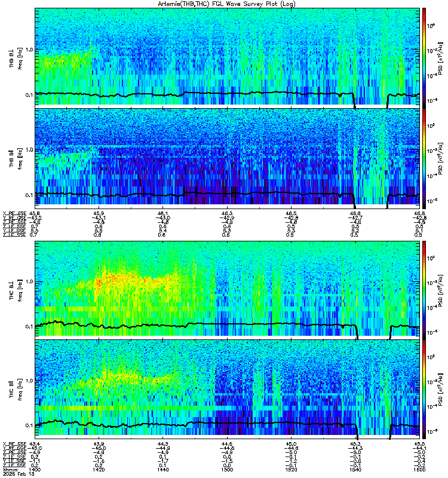Screen dimensions: 448x478
Task: Click the 0.1 frequency tick on THB B-parallel panel
Action: 29,195
